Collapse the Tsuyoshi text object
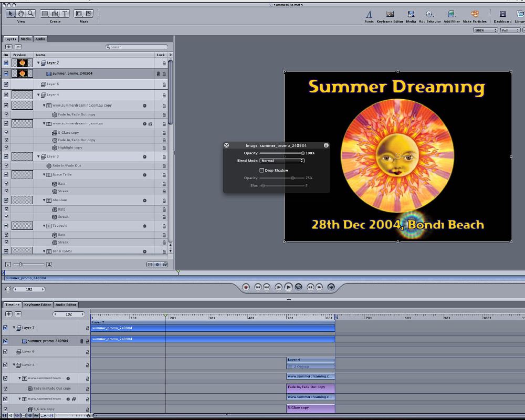 click(44, 226)
